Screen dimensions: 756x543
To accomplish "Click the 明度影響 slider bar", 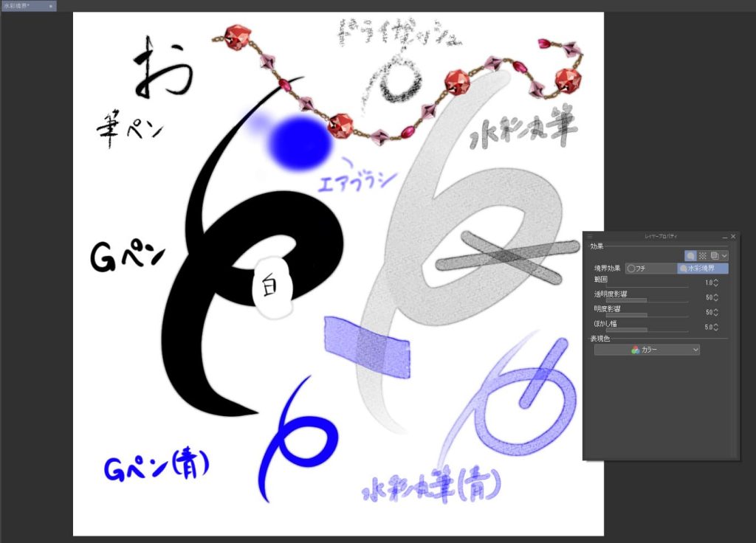I will click(647, 315).
